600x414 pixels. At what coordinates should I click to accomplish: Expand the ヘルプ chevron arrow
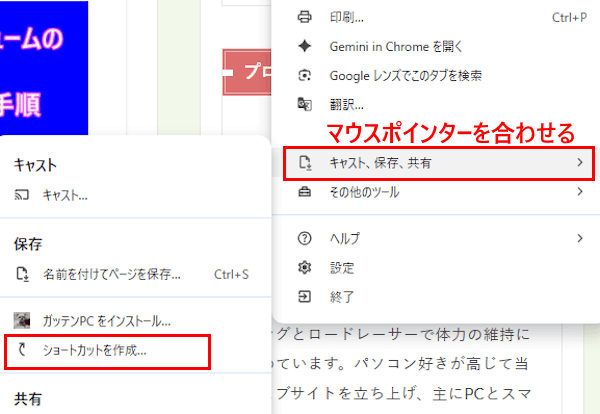click(580, 238)
